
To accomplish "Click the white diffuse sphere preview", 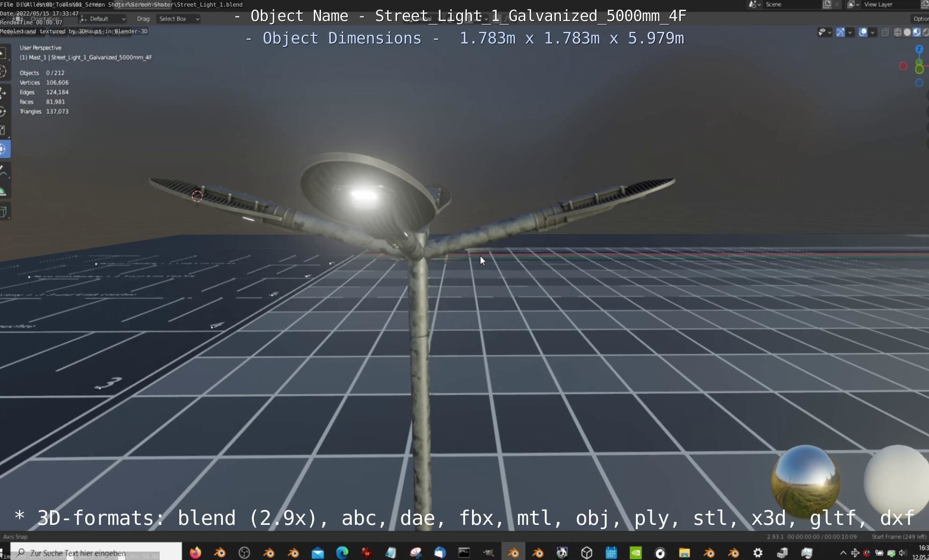I will 896,481.
